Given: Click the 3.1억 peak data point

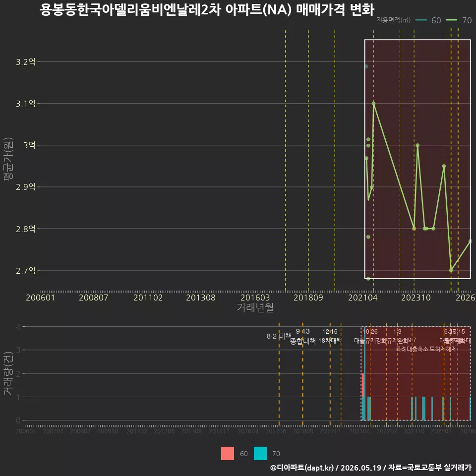Looking at the screenshot, I should pos(373,104).
